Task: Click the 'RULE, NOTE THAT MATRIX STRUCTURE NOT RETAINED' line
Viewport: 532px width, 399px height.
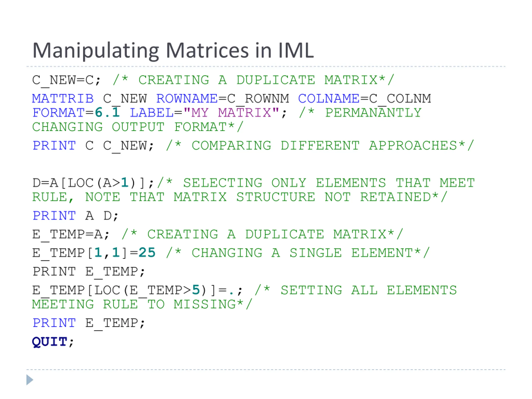Action: coord(240,197)
